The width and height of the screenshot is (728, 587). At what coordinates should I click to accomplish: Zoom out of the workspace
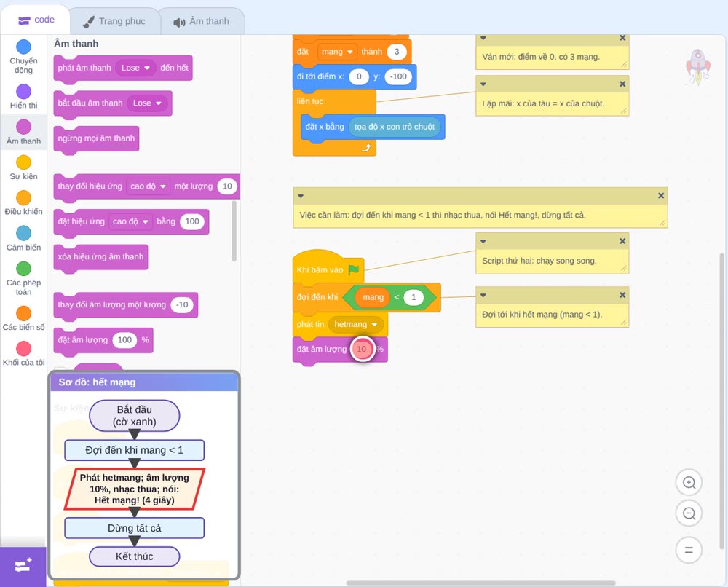click(x=689, y=513)
